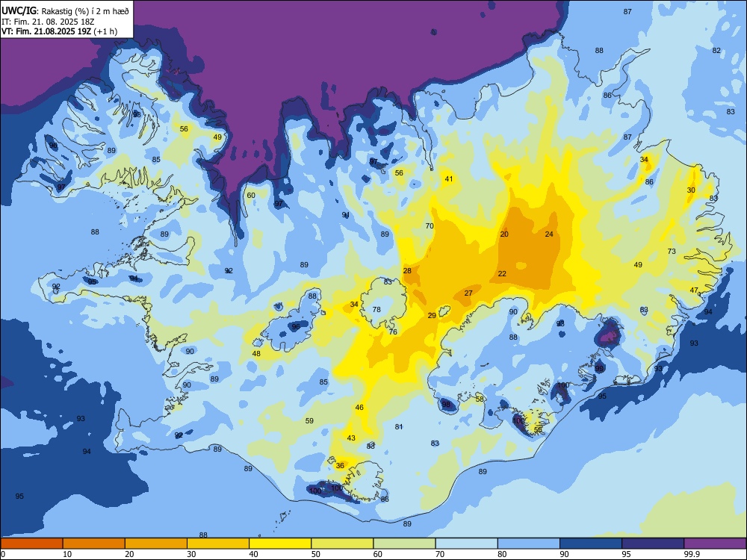Click the 95–99.9% navy legend swatch

click(x=653, y=544)
